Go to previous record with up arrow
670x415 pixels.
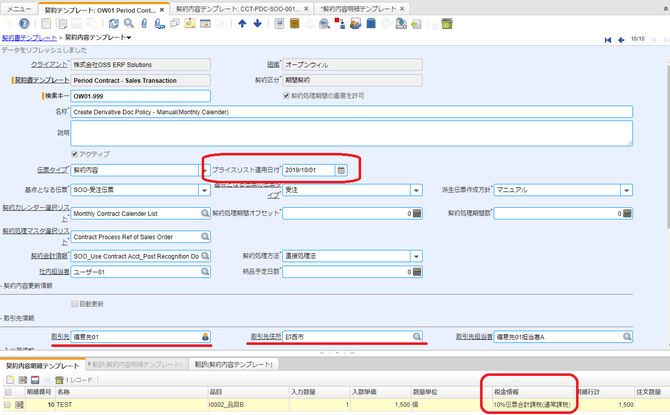pyautogui.click(x=242, y=24)
